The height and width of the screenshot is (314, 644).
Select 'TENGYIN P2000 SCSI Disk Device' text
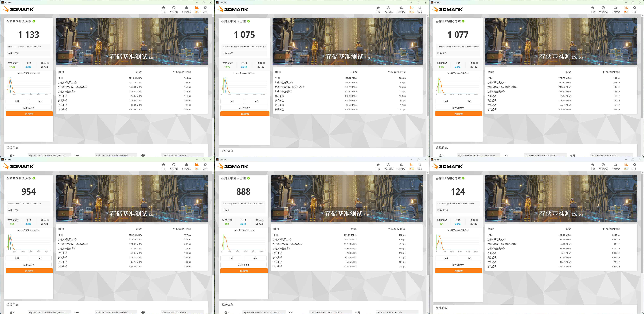tap(24, 47)
